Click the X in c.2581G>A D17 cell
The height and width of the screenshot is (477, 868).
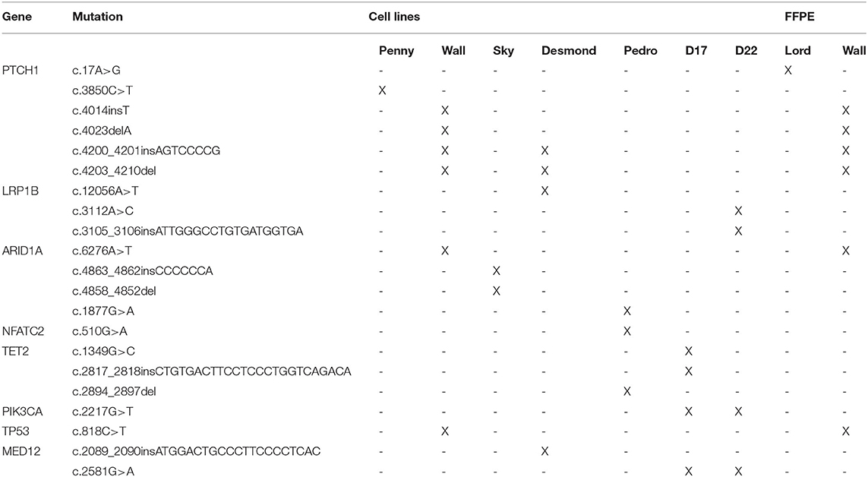689,472
